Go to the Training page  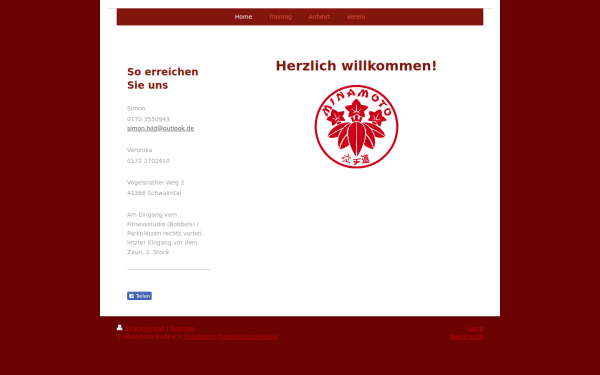(280, 17)
